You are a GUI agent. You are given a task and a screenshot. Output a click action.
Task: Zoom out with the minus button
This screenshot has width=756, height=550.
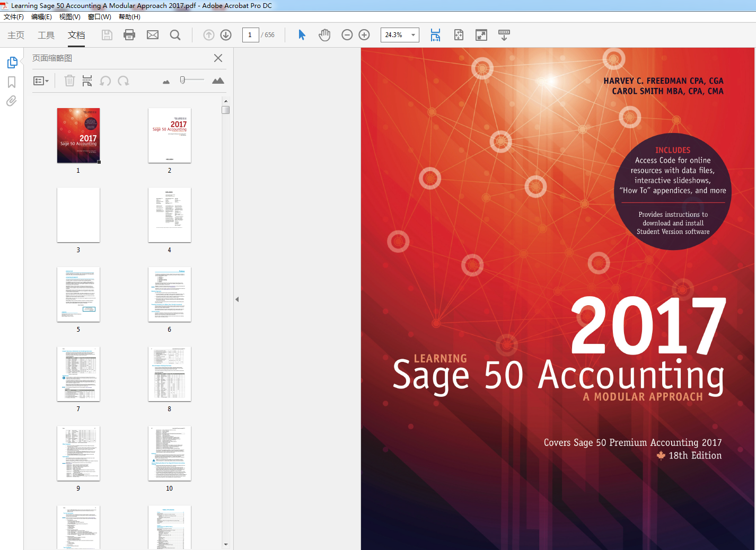coord(347,35)
